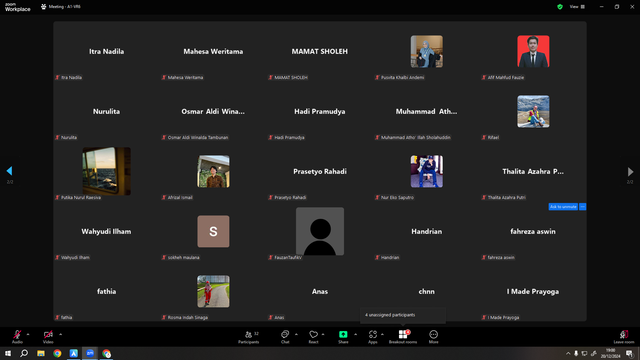Screen dimensions: 640x360
Task: Open Google Chrome from taskbar
Action: click(x=57, y=353)
